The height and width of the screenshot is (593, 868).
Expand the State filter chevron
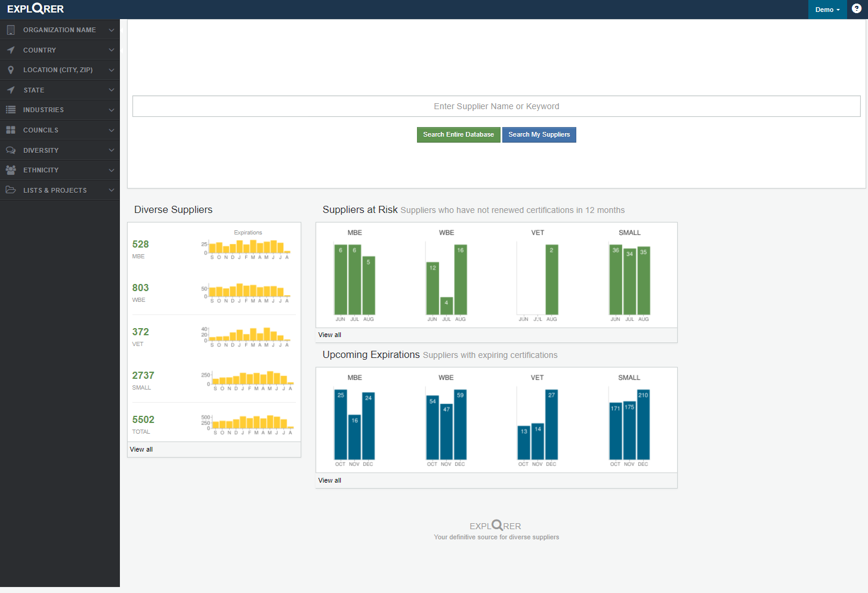[x=112, y=90]
